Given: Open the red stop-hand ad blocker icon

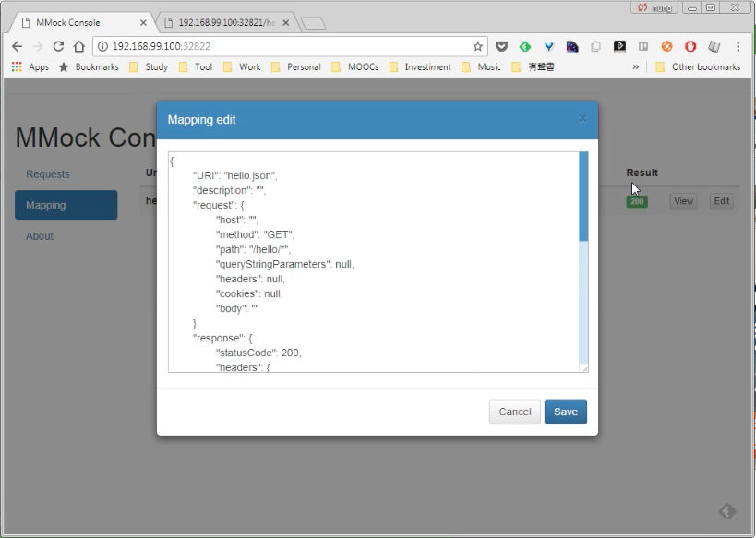Looking at the screenshot, I should pyautogui.click(x=690, y=46).
